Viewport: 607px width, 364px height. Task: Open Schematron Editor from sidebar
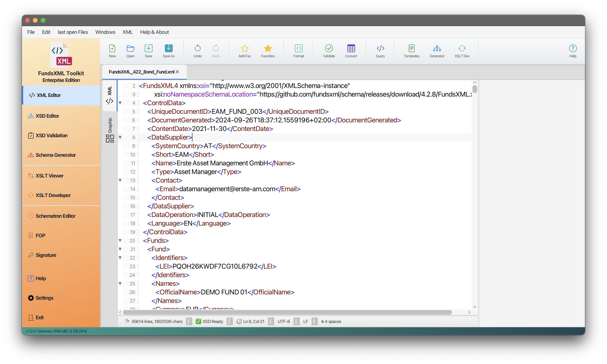tap(56, 216)
